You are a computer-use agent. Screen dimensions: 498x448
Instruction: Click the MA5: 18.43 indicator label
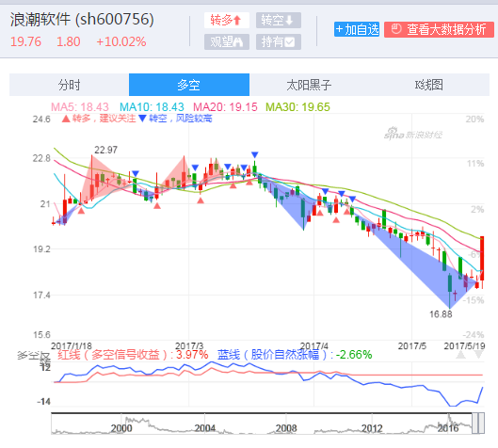80,107
